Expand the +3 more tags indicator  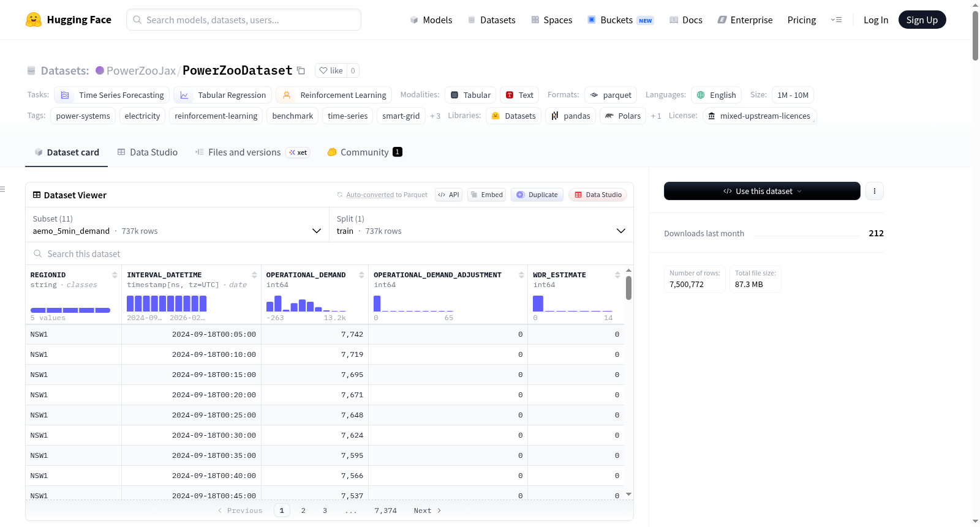(x=435, y=116)
